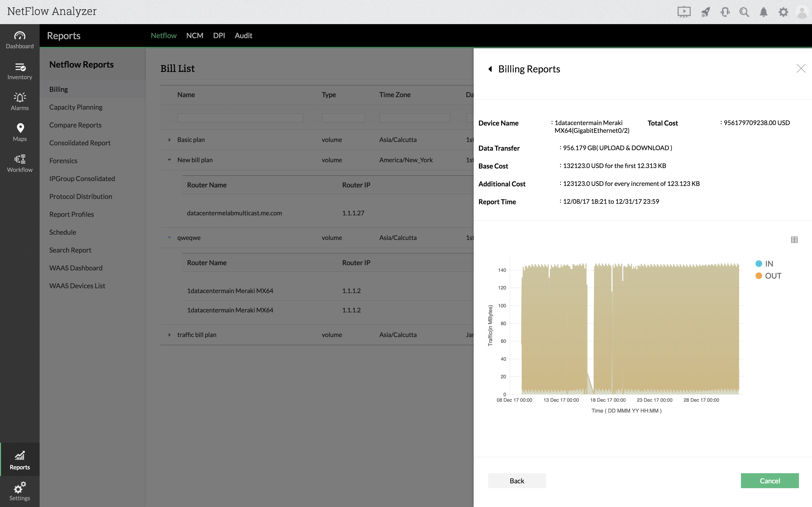This screenshot has width=812, height=507.
Task: Click the Name column filter field
Action: (240, 118)
